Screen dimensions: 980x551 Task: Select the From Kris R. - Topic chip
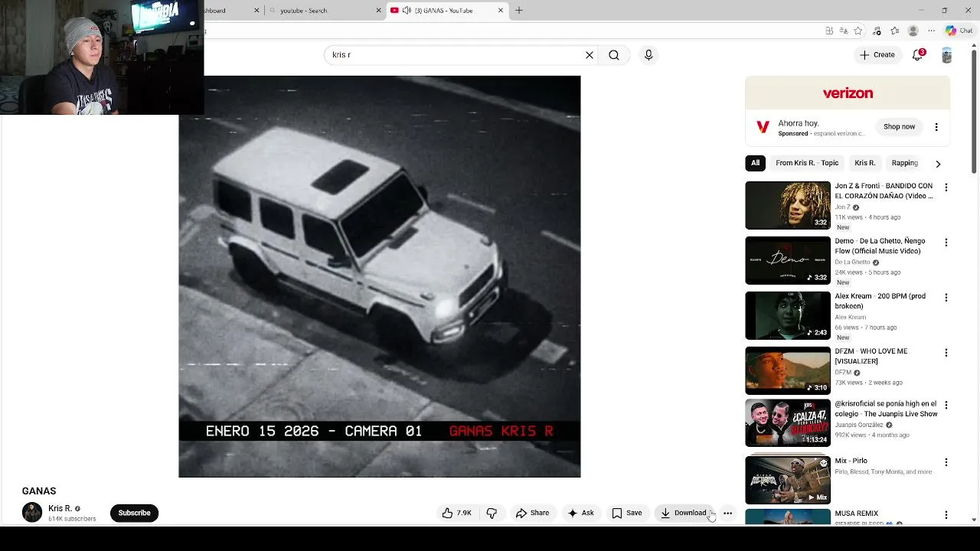click(x=807, y=163)
